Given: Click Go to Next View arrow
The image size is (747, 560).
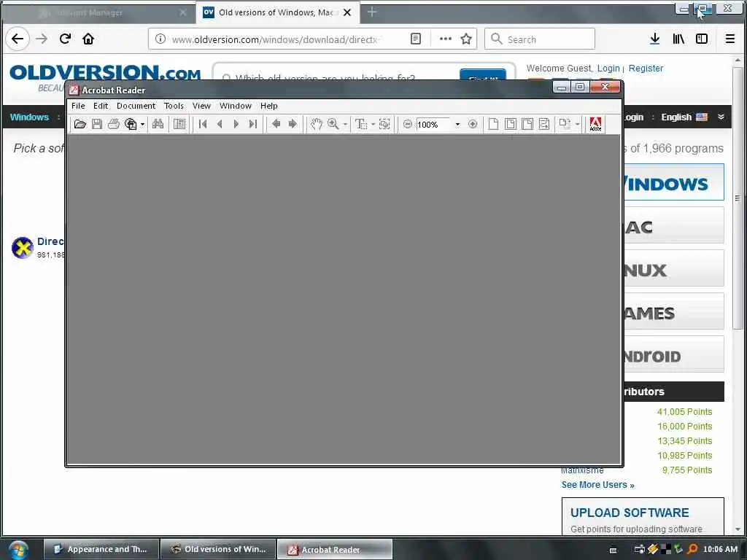Looking at the screenshot, I should click(293, 124).
